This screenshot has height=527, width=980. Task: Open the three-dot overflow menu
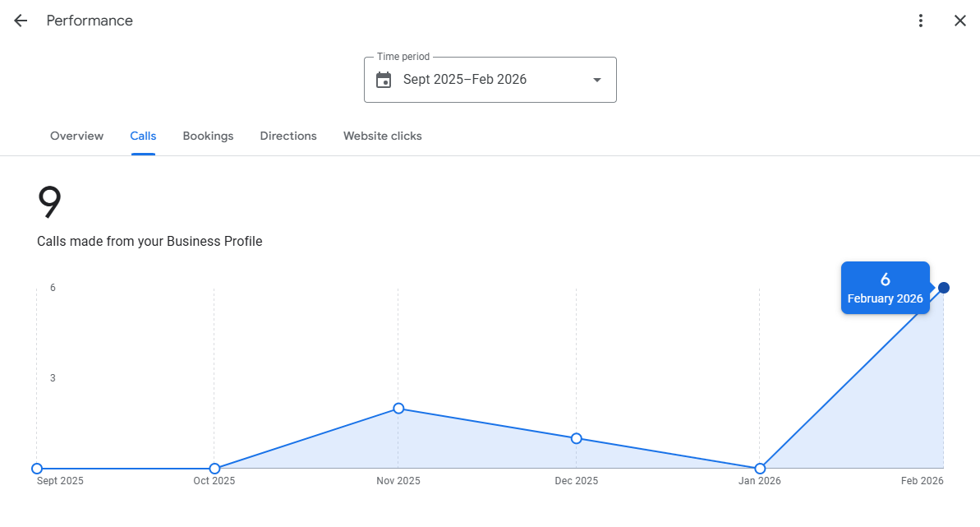(921, 21)
